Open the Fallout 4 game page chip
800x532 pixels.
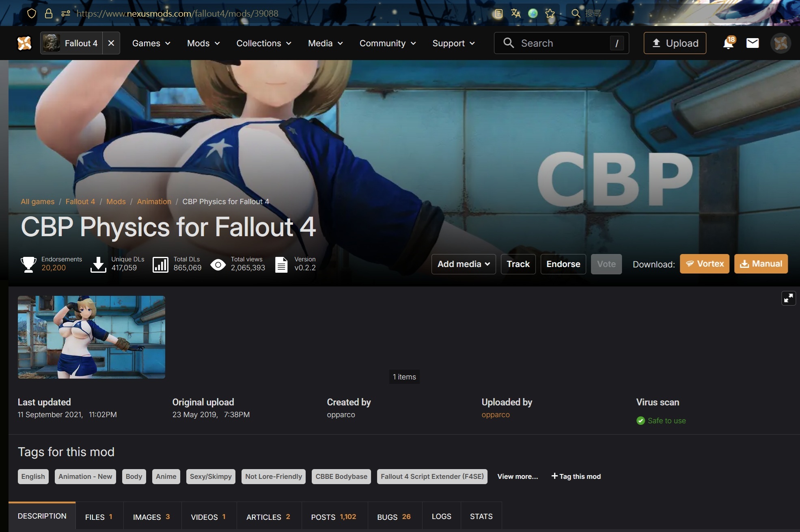click(x=71, y=43)
